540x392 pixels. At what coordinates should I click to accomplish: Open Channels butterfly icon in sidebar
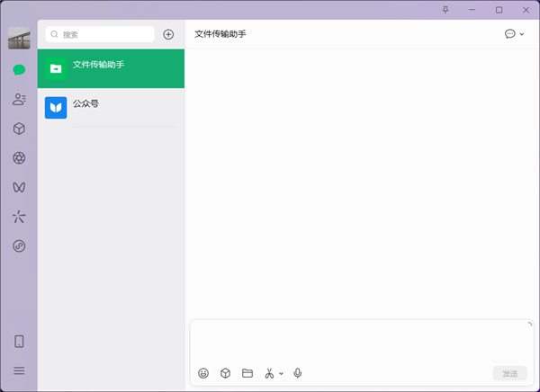click(x=19, y=187)
